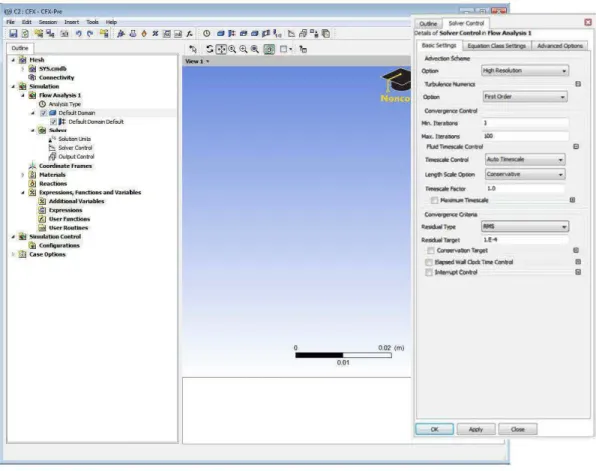
Task: Open the Insert menu
Action: (71, 22)
